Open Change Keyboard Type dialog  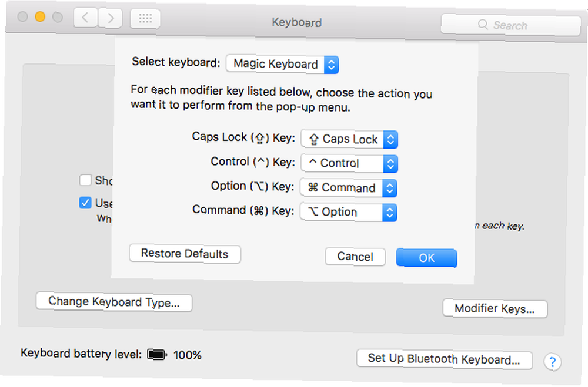[x=114, y=302]
